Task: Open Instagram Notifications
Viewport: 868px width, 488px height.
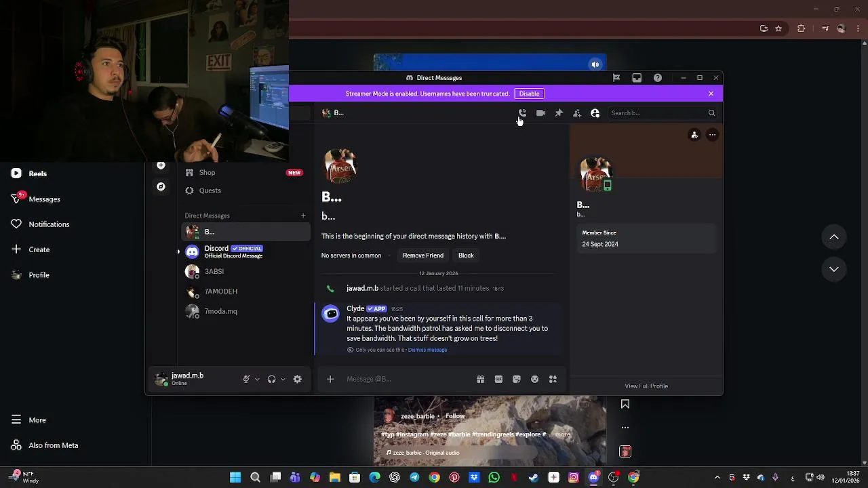Action: click(41, 224)
